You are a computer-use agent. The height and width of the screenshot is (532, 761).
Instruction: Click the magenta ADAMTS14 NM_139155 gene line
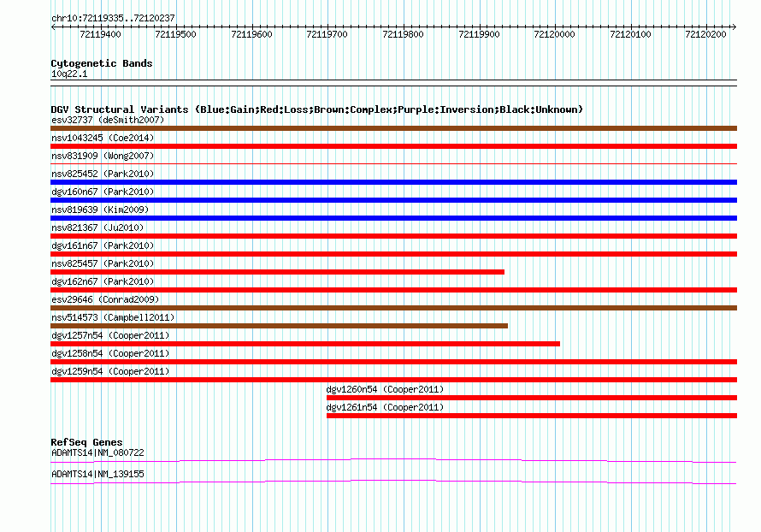[x=393, y=482]
